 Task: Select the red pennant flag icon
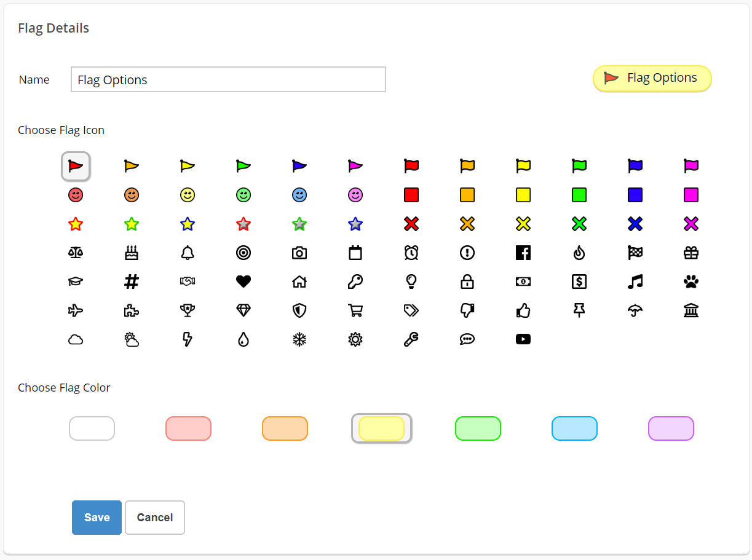point(76,166)
